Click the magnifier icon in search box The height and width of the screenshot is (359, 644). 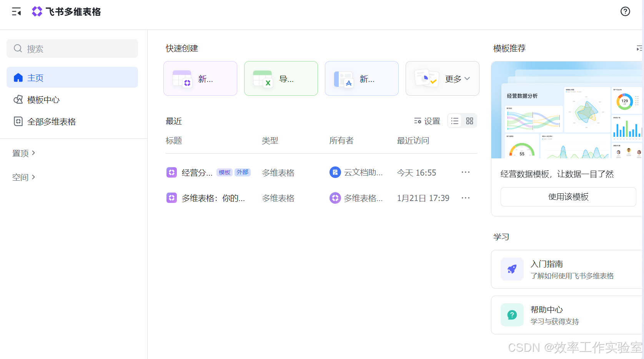pyautogui.click(x=18, y=48)
